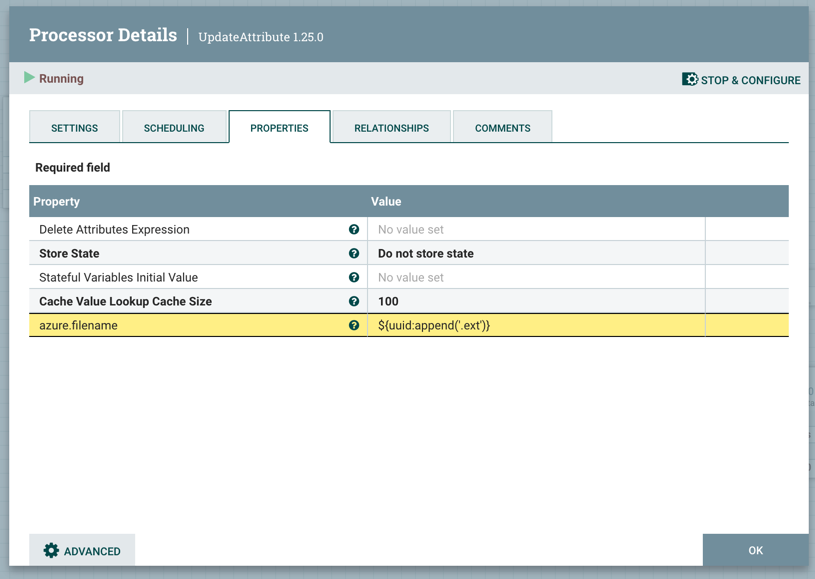Switch to the Settings tab
This screenshot has width=815, height=579.
(74, 127)
